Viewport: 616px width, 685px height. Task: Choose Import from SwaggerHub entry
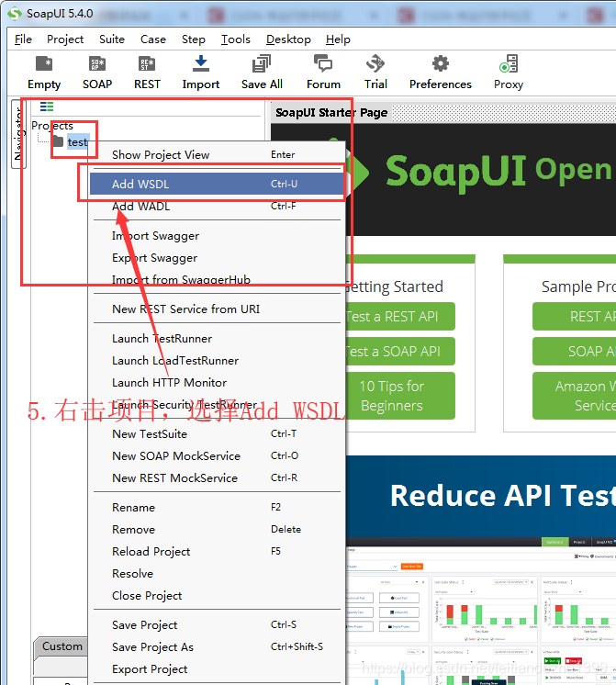pos(217,279)
